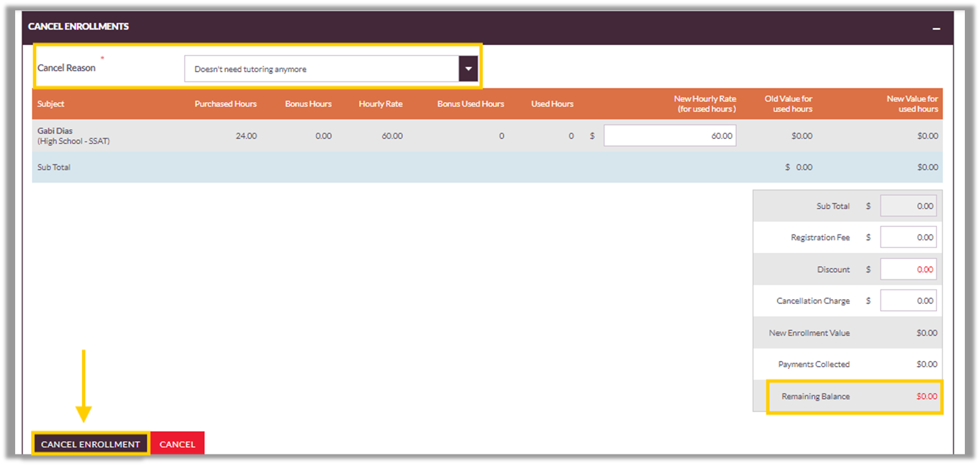The height and width of the screenshot is (467, 980).
Task: Click the Registration Fee input field
Action: 908,238
